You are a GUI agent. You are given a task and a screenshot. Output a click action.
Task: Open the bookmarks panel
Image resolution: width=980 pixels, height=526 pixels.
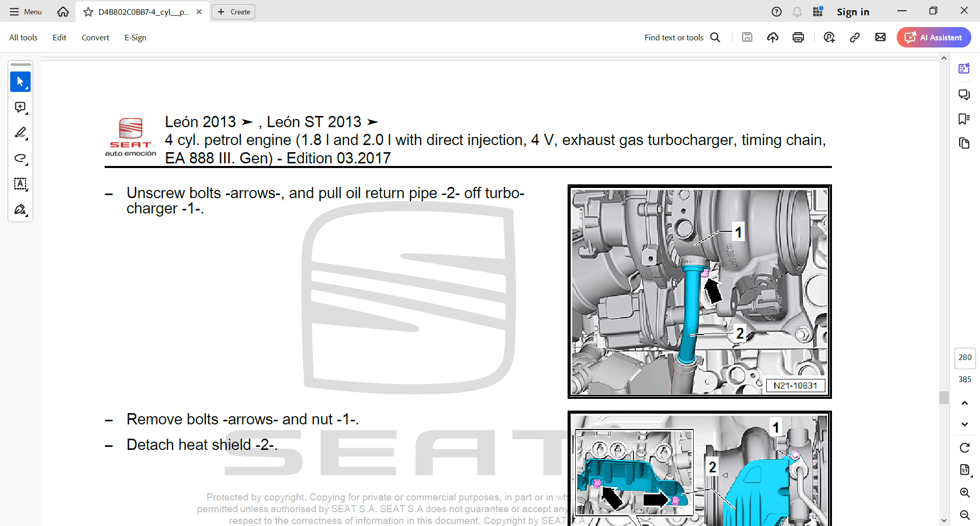pyautogui.click(x=964, y=119)
